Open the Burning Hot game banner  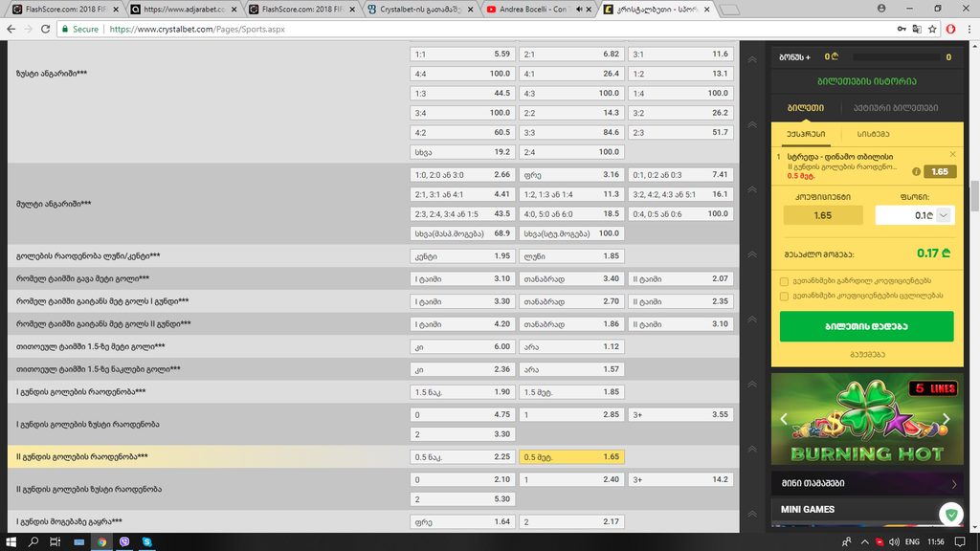click(867, 419)
